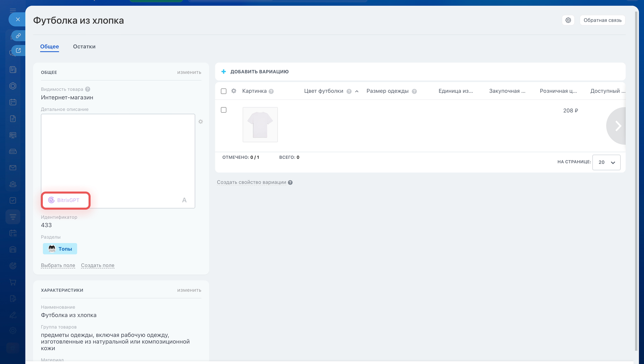Click the white t-shirt thumbnail image

point(260,125)
